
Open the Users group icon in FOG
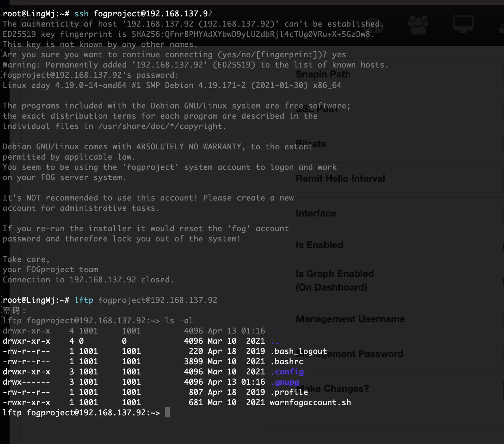tap(418, 25)
